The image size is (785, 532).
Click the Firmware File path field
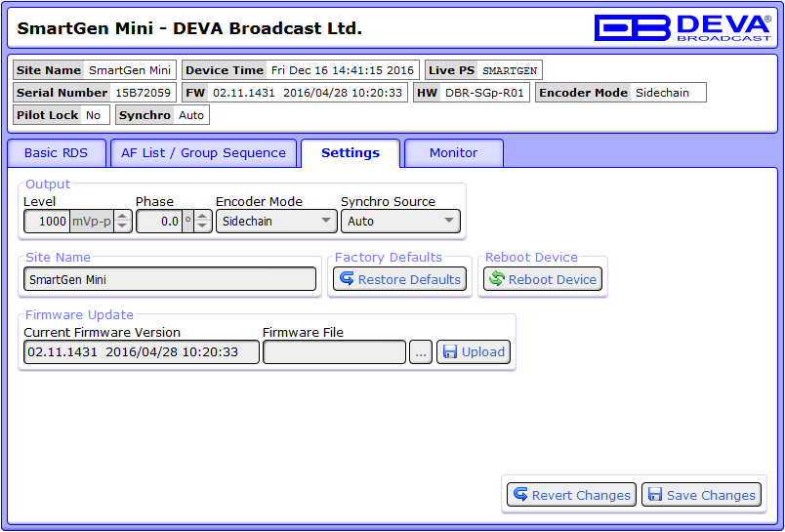pyautogui.click(x=335, y=351)
